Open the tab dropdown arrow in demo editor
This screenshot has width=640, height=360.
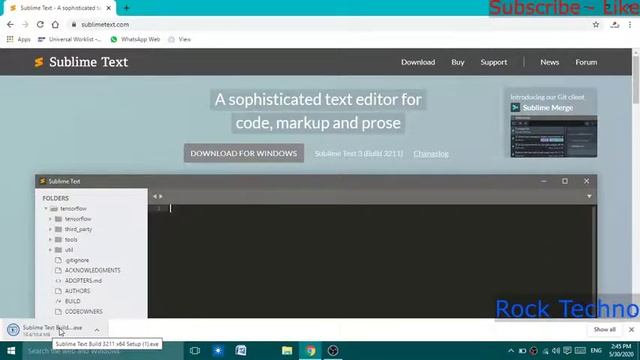coord(589,196)
